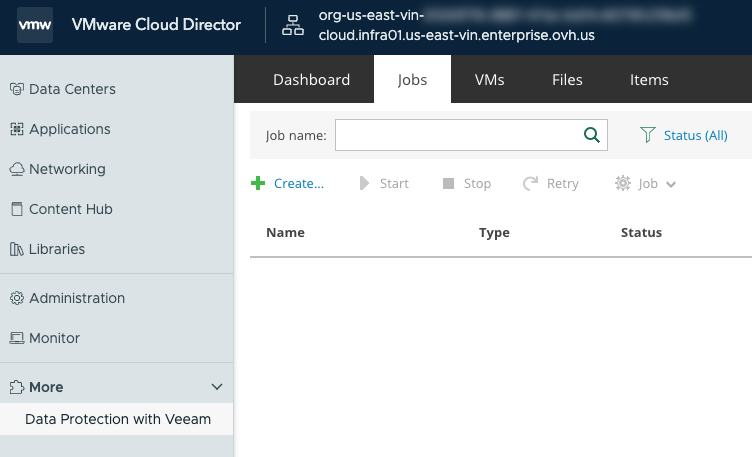
Task: Click the Start button label
Action: click(x=394, y=184)
